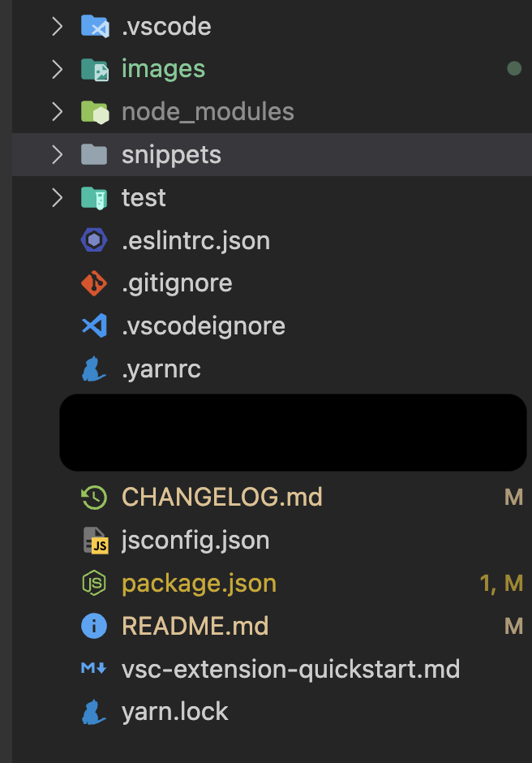Click the git icon beside .gitignore

click(95, 283)
